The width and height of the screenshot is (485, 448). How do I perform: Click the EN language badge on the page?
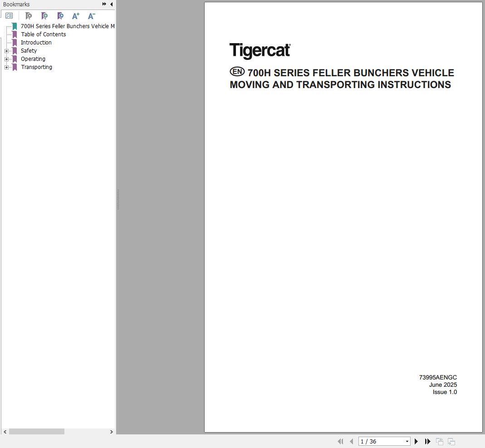click(237, 71)
